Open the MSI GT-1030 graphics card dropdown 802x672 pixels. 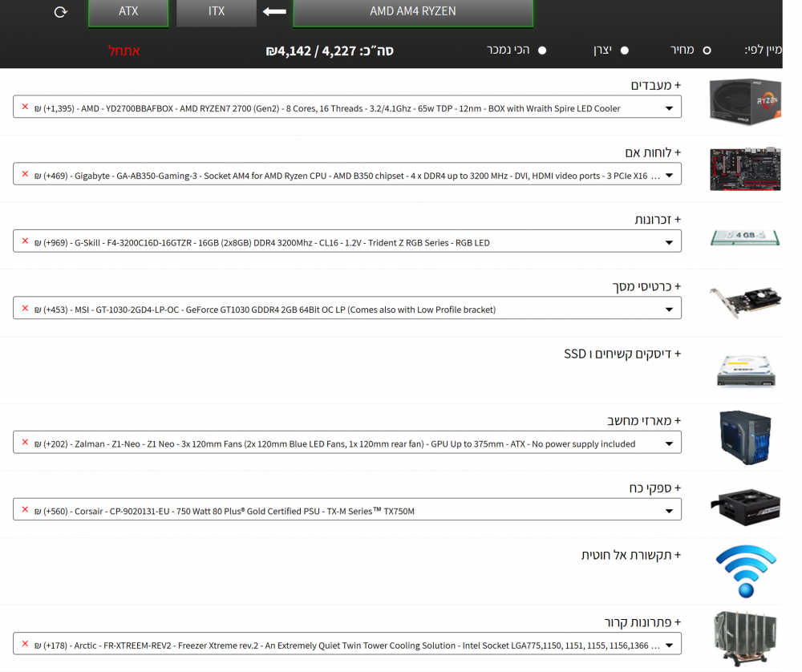pos(347,309)
